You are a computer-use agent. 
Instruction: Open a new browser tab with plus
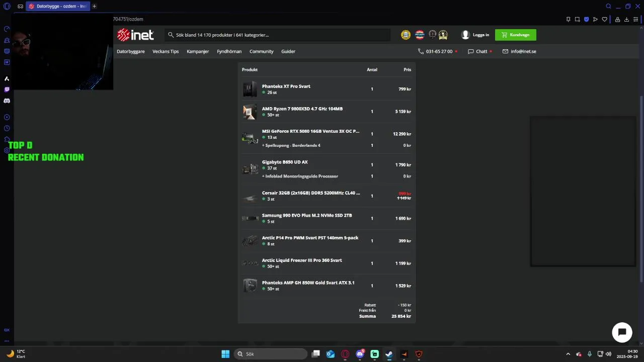point(94,6)
